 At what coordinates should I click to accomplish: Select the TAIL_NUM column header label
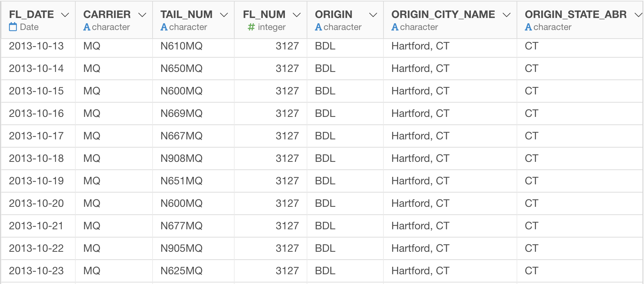(186, 14)
